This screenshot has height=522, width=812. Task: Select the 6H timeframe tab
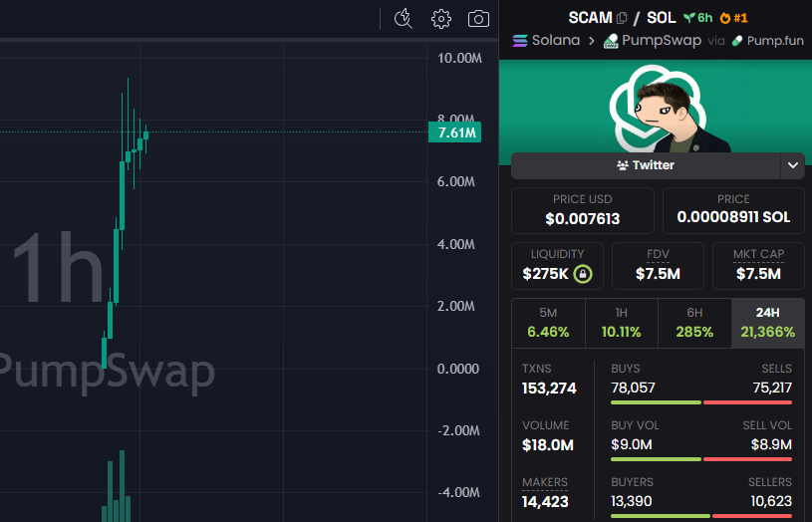point(694,323)
